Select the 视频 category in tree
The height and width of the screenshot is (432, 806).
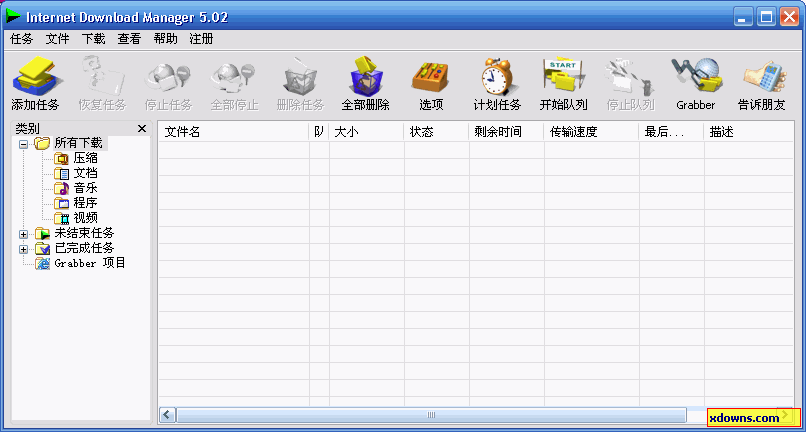85,218
